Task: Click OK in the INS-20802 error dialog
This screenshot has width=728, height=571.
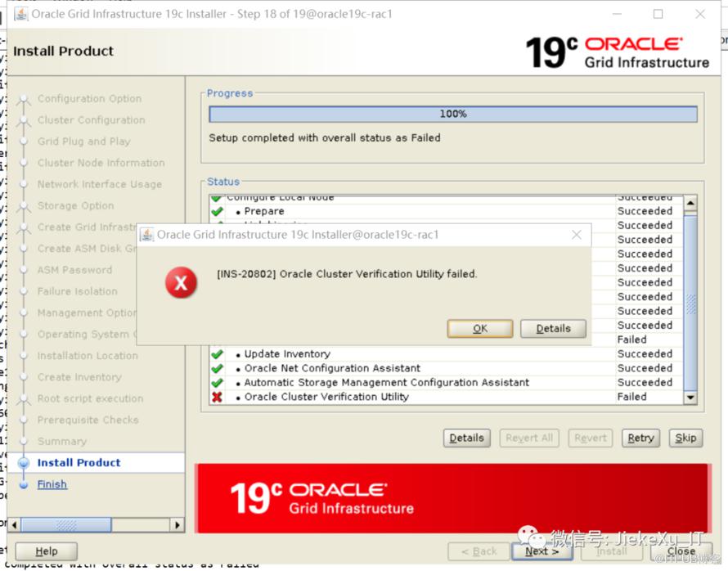Action: (480, 329)
